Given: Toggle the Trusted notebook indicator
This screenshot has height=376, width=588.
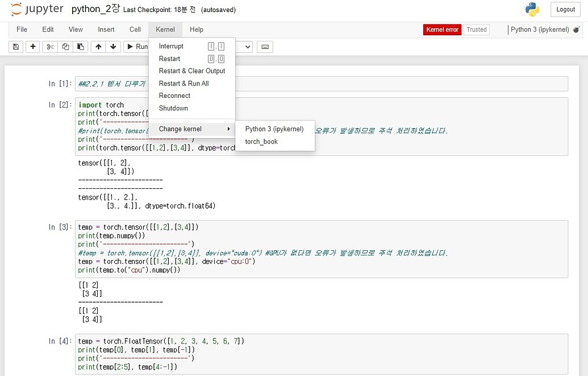Looking at the screenshot, I should tap(476, 30).
